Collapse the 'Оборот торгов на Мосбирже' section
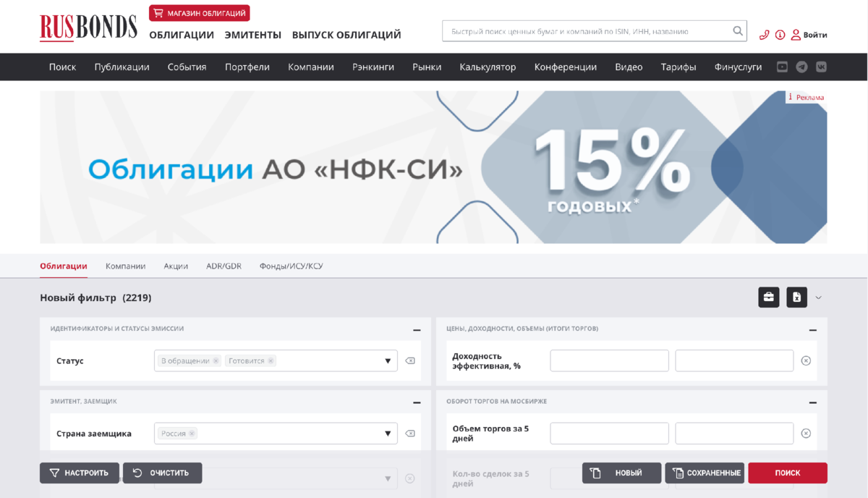This screenshot has width=868, height=498. click(813, 402)
